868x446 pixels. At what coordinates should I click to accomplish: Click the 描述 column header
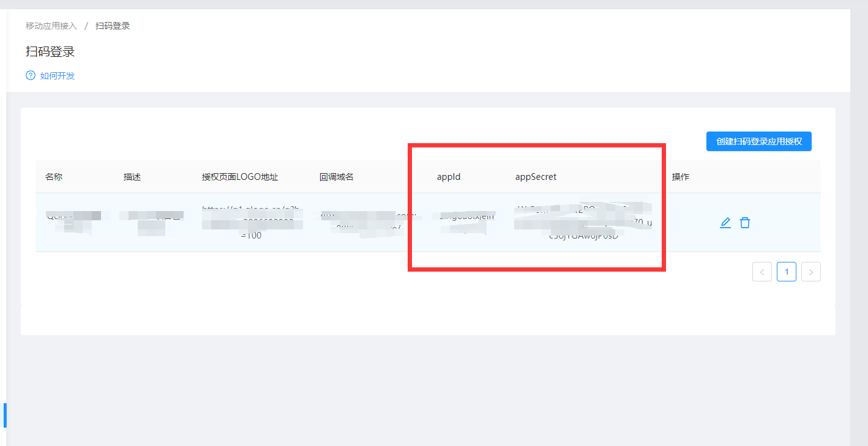coord(132,177)
